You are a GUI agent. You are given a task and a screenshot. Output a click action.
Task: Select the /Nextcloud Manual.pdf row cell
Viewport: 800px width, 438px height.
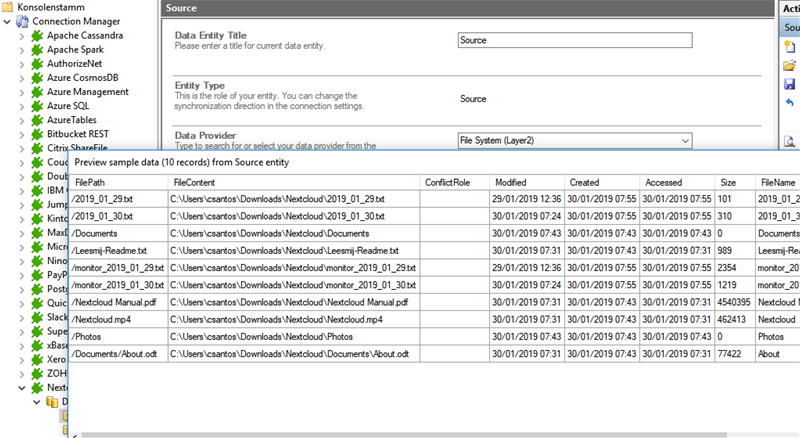pyautogui.click(x=116, y=302)
